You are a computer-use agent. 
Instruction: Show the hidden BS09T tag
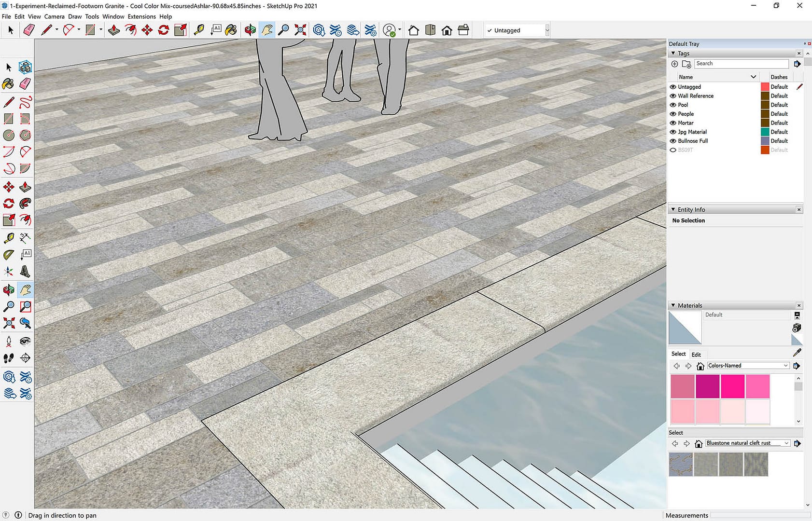pyautogui.click(x=673, y=150)
